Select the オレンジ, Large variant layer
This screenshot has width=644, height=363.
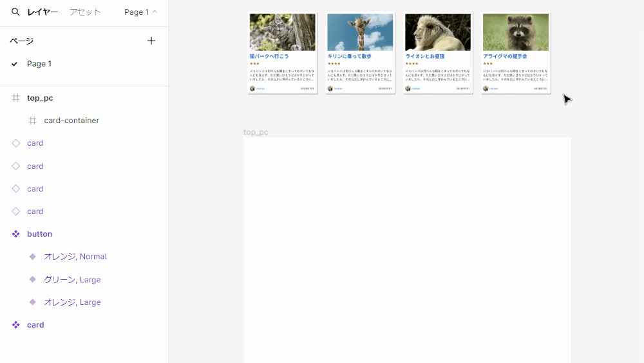click(72, 302)
